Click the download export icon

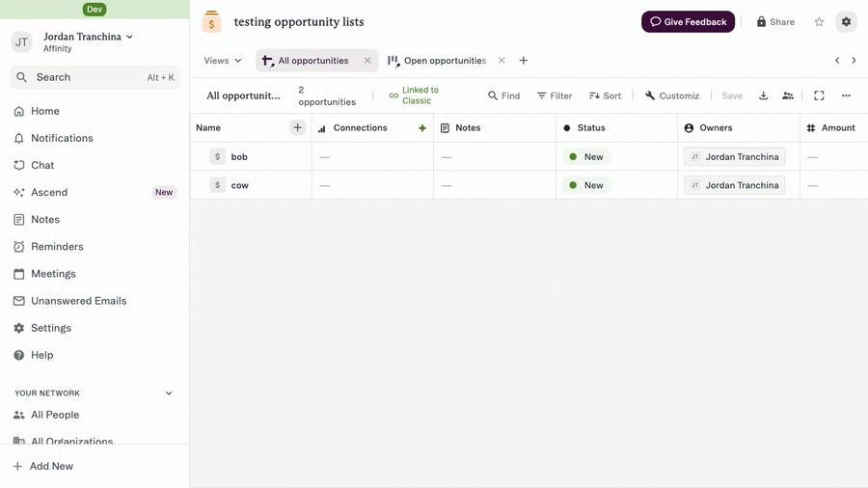click(764, 95)
